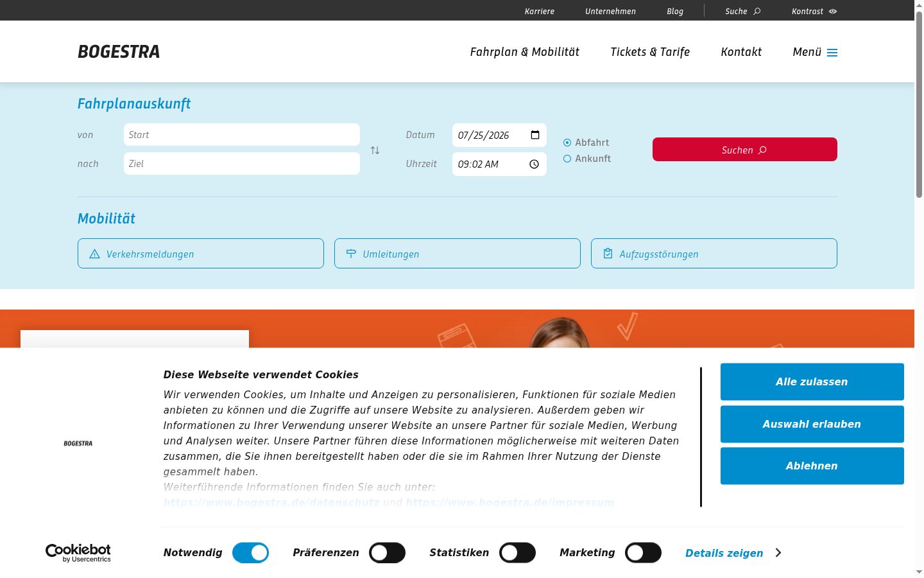Open the Aufzugsstörungen button

714,254
